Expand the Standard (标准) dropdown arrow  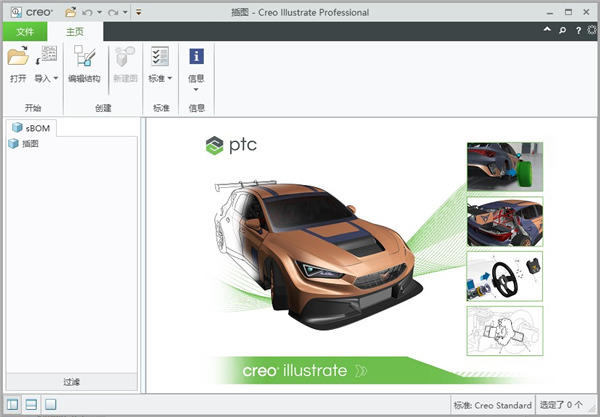[170, 78]
